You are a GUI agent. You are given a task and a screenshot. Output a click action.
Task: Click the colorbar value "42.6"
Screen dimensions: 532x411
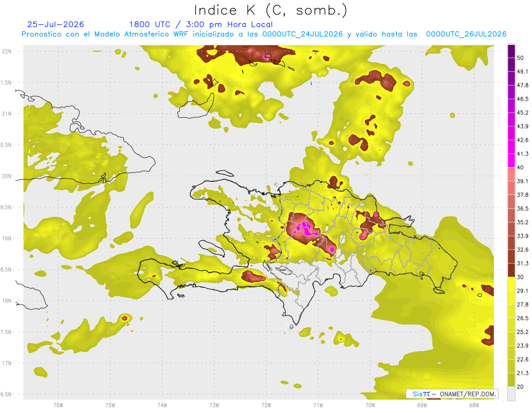[522, 140]
